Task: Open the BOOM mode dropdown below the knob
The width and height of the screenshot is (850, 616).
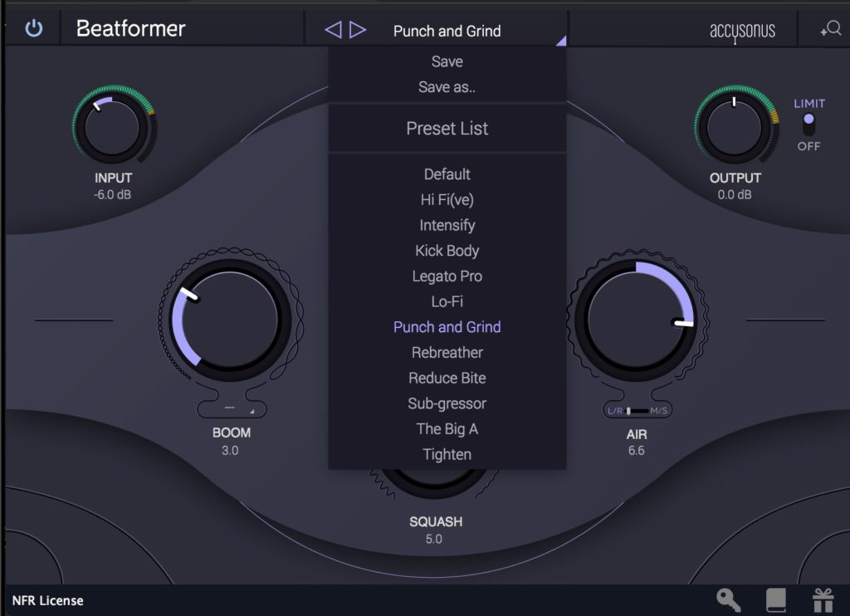Action: [232, 408]
